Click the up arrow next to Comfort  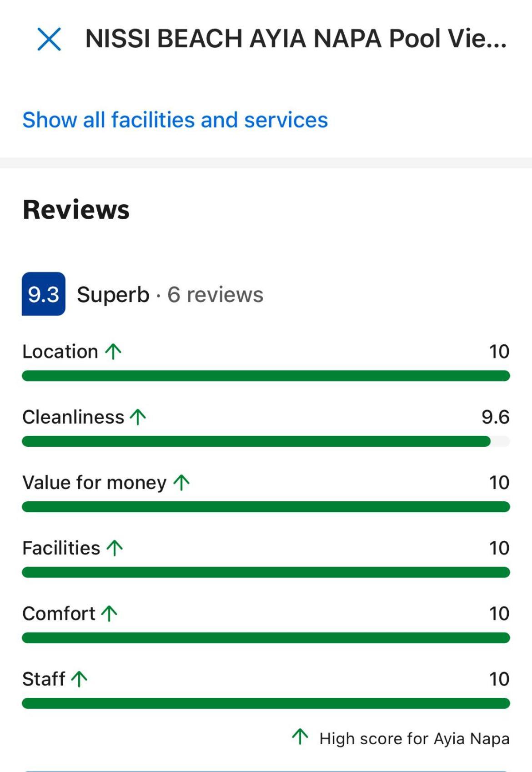tap(109, 613)
